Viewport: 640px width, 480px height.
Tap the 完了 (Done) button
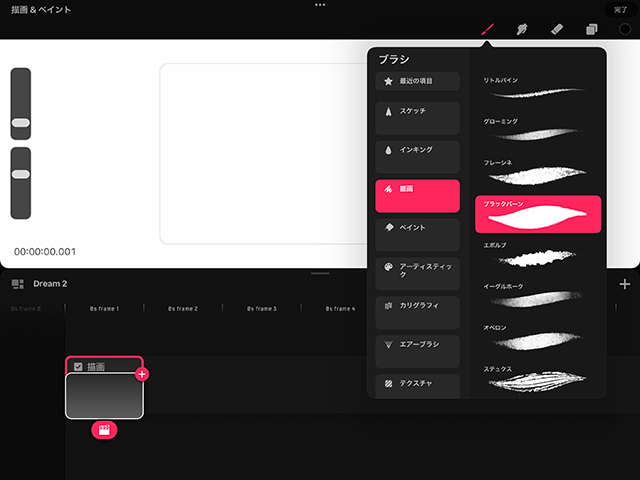[621, 8]
